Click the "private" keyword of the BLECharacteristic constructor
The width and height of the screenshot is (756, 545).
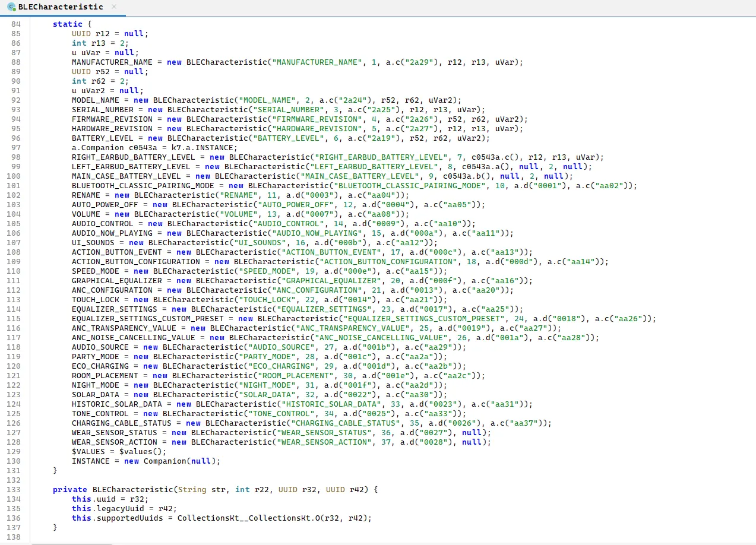(x=69, y=489)
